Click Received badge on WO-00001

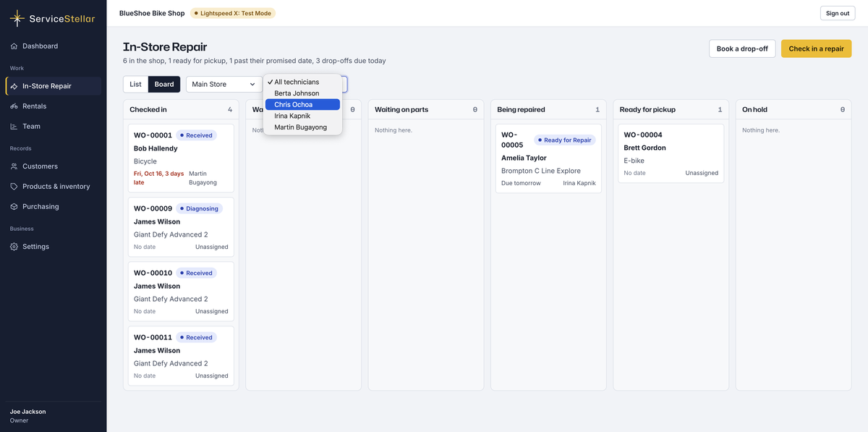pos(196,135)
